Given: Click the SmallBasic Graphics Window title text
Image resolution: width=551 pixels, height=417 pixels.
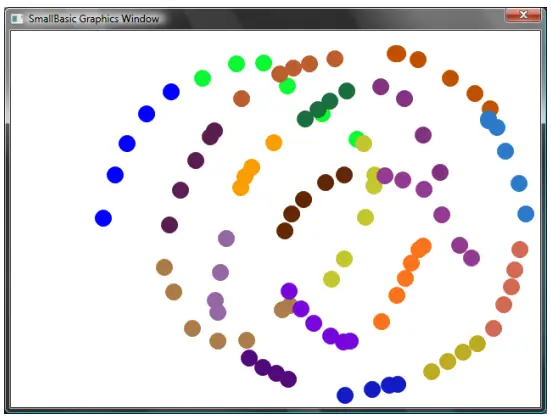Looking at the screenshot, I should click(x=94, y=19).
